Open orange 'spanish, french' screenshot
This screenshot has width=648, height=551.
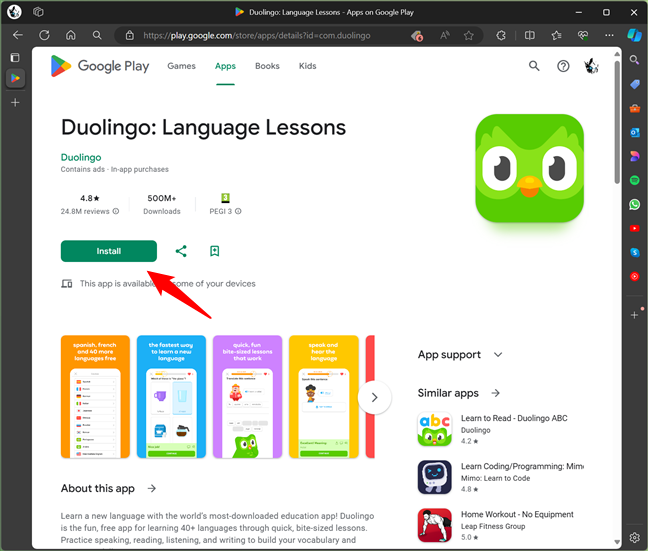[x=95, y=396]
